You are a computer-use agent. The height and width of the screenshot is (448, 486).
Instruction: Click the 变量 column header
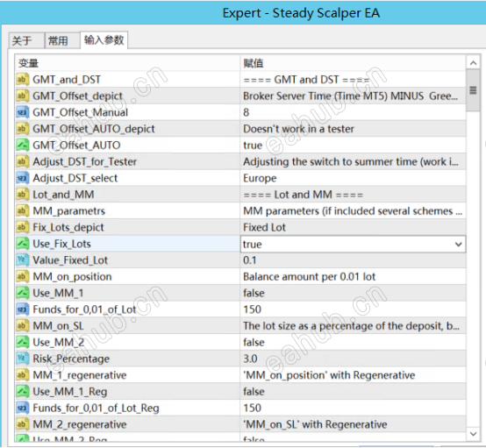click(127, 63)
